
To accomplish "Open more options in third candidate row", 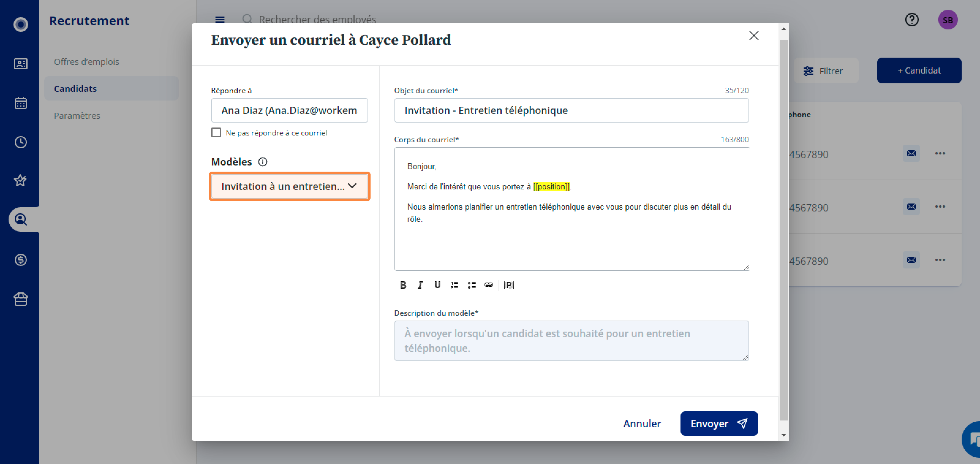I will pos(940,260).
